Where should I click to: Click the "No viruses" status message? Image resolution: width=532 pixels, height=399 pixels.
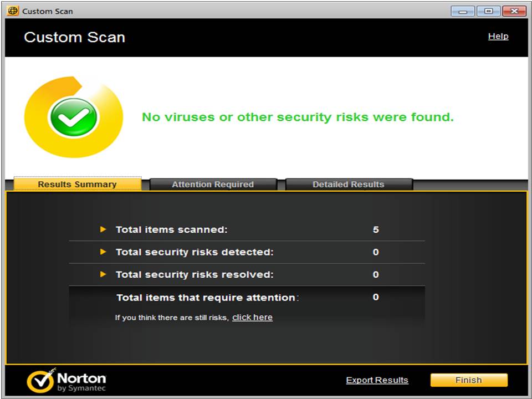298,117
